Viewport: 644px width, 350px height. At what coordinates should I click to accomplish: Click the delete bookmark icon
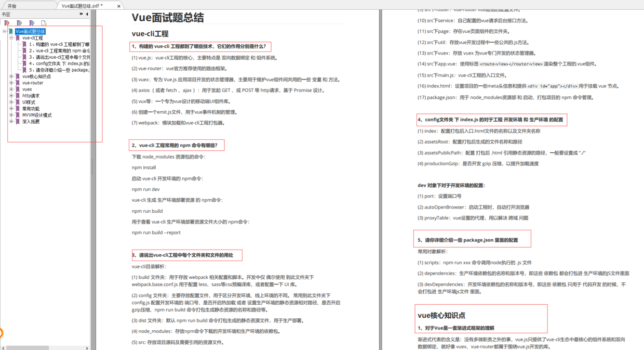coord(6,22)
